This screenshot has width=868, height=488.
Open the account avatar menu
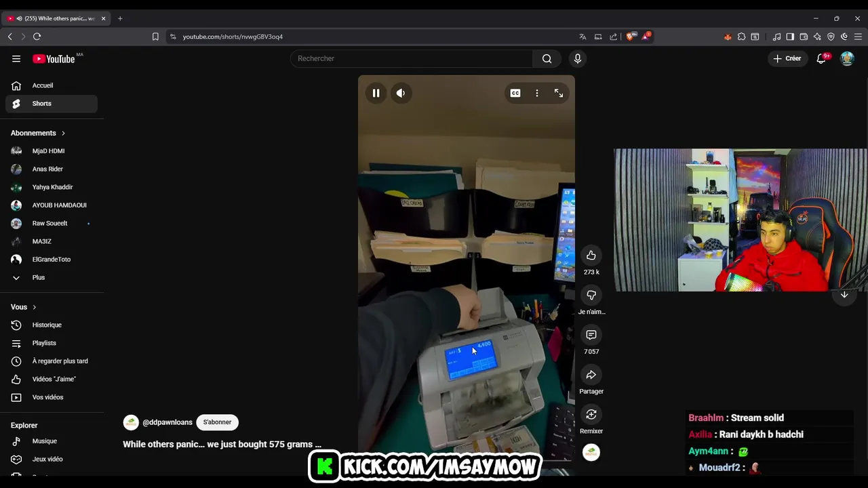(x=847, y=58)
